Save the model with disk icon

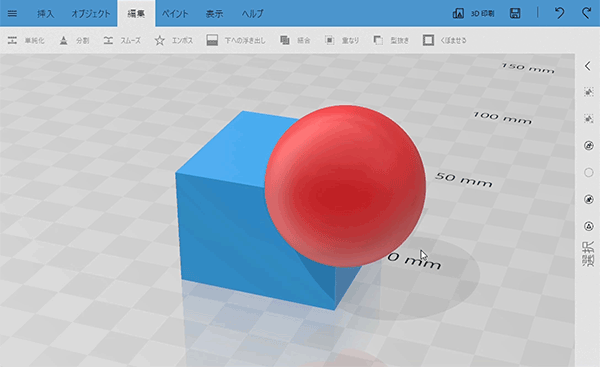[x=515, y=13]
